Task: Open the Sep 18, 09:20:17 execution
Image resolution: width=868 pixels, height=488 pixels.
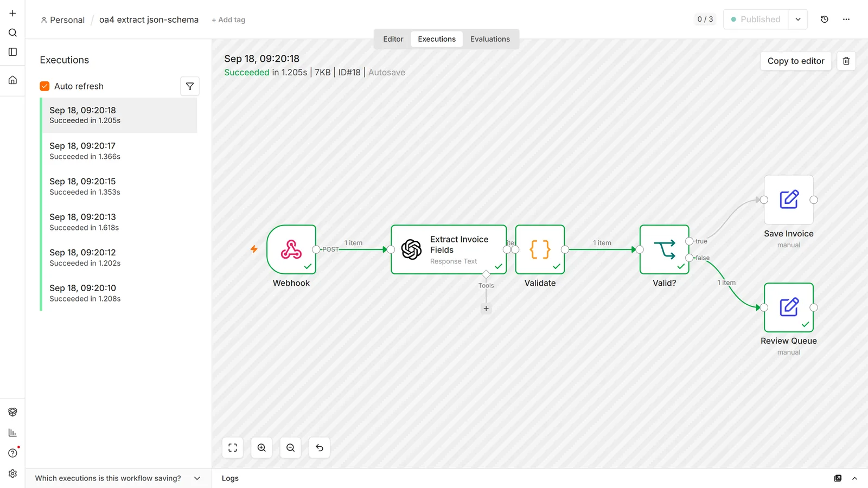Action: [x=119, y=151]
